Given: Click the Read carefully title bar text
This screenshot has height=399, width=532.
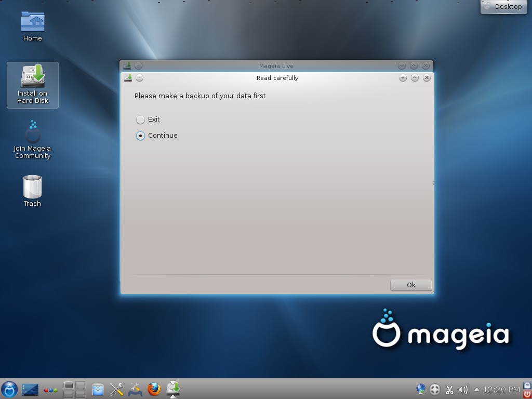Looking at the screenshot, I should pos(277,78).
